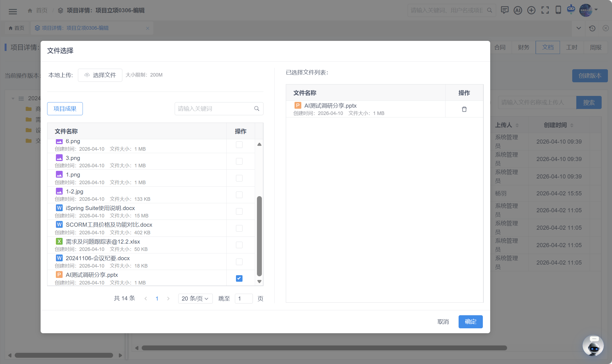Check the box for 1.png

coord(239,178)
